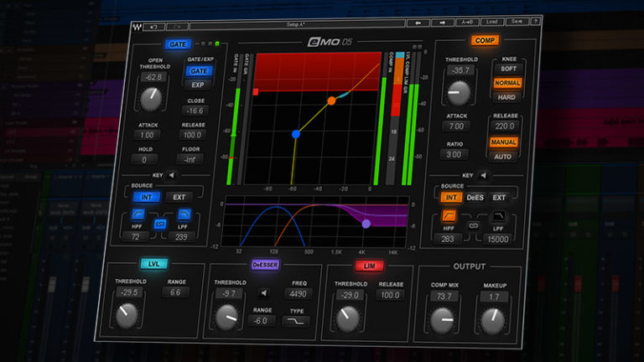Image resolution: width=644 pixels, height=362 pixels.
Task: Click the Load preset button
Action: pyautogui.click(x=492, y=22)
